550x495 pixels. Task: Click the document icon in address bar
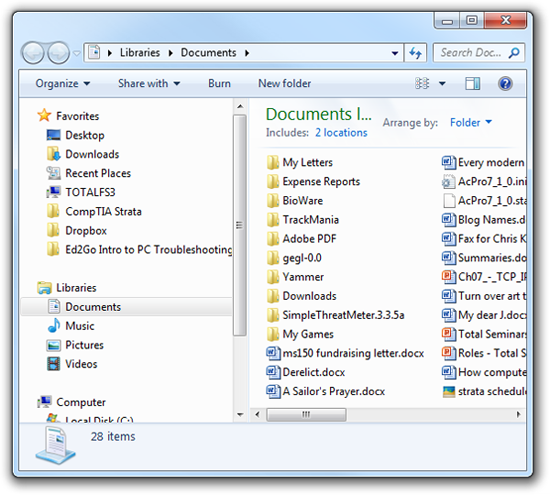[94, 53]
